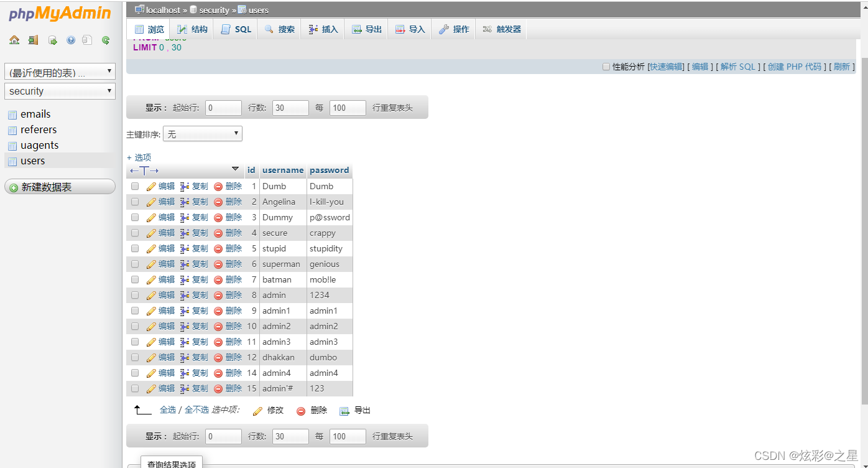The height and width of the screenshot is (468, 868).
Task: Open the 导出 export tab
Action: click(367, 29)
